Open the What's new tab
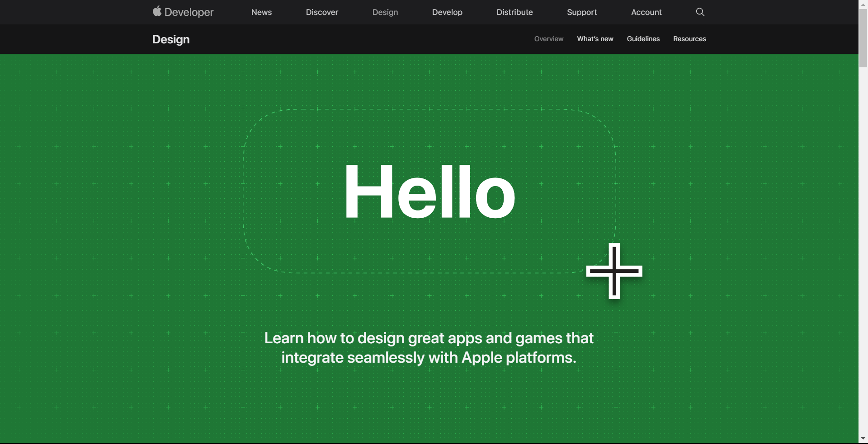This screenshot has width=868, height=444. tap(595, 39)
